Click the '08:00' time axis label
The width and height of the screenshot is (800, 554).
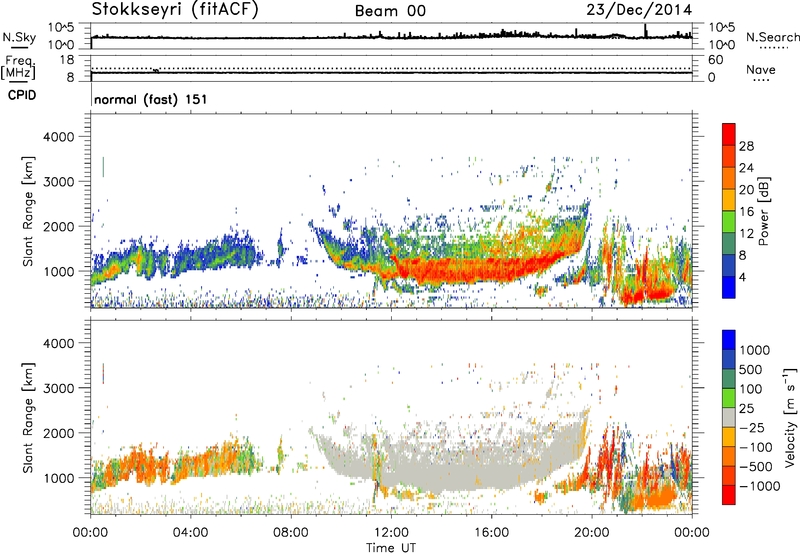[291, 533]
